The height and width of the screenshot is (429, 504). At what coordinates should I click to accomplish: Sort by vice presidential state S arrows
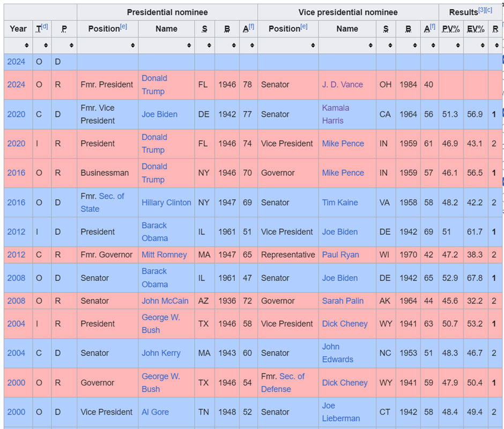click(390, 46)
